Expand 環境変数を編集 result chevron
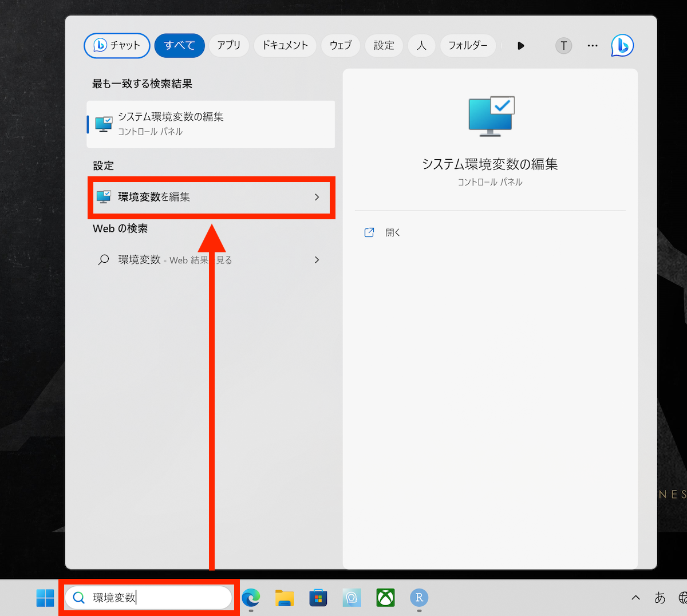Image resolution: width=687 pixels, height=616 pixels. tap(317, 197)
